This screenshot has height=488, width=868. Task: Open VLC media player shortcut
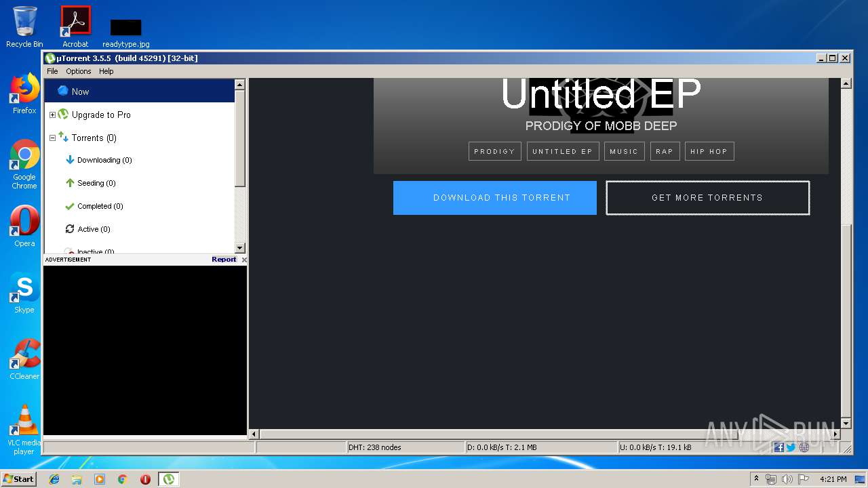point(24,430)
